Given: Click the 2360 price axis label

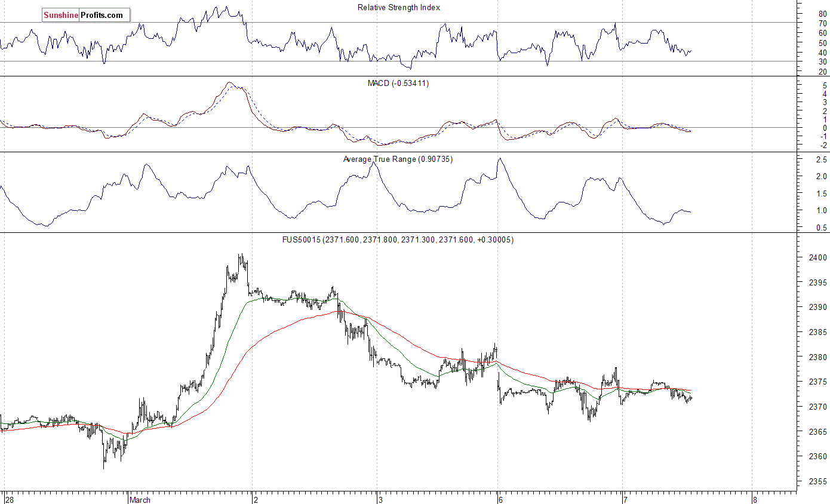Looking at the screenshot, I should click(818, 456).
